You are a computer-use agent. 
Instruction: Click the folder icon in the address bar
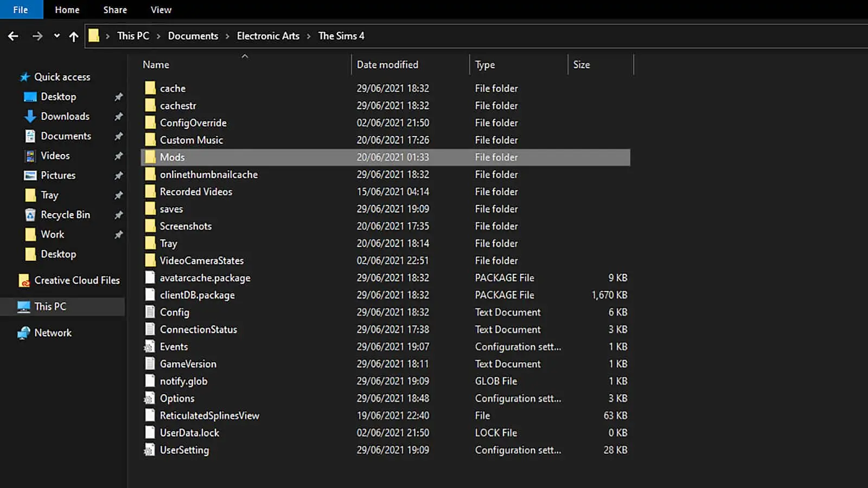94,36
